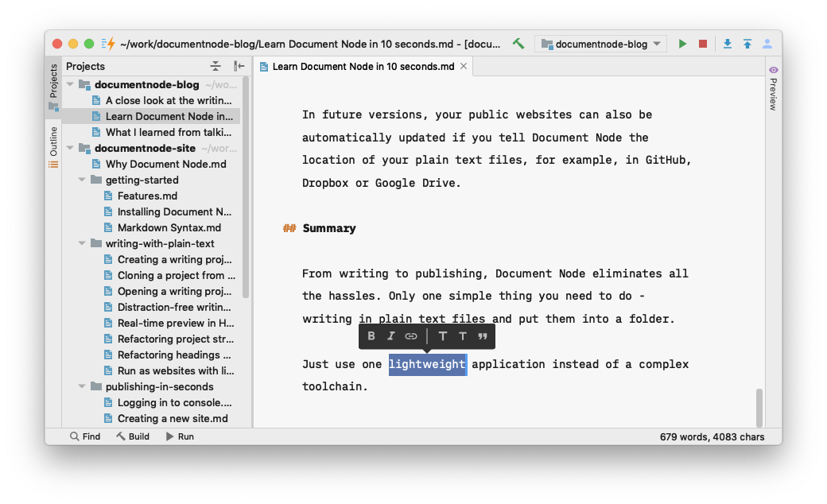Screen dimensions: 827x504
Task: Click the heading marker beside Summary
Action: tap(289, 228)
